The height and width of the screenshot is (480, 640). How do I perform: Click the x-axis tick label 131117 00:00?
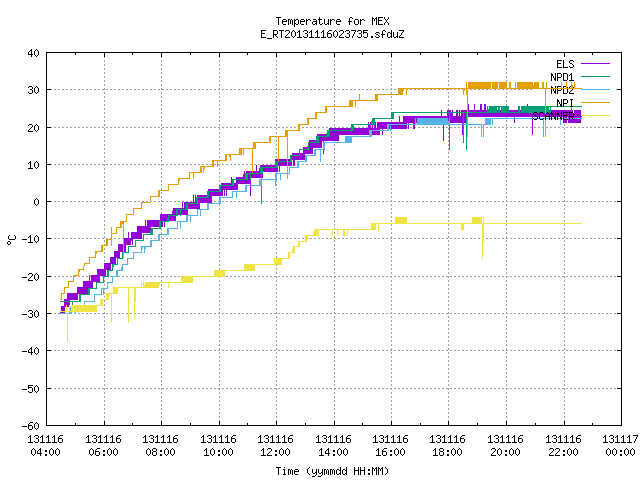620,446
